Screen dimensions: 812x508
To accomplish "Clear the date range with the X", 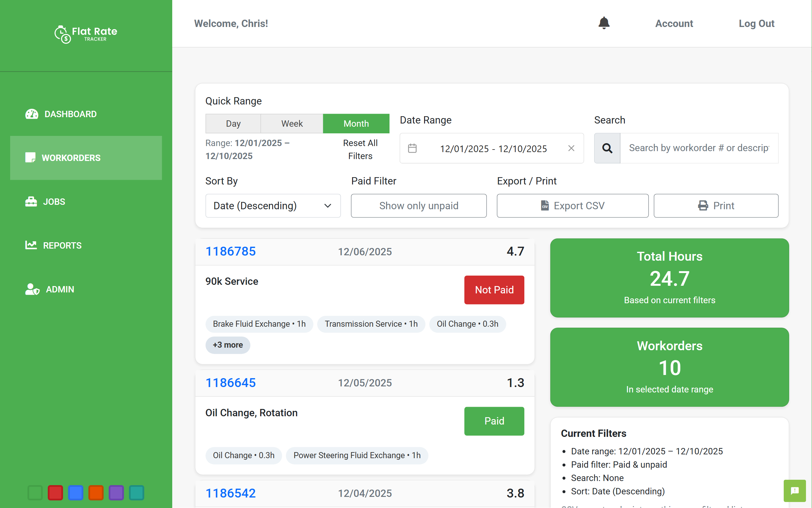I will pyautogui.click(x=571, y=148).
